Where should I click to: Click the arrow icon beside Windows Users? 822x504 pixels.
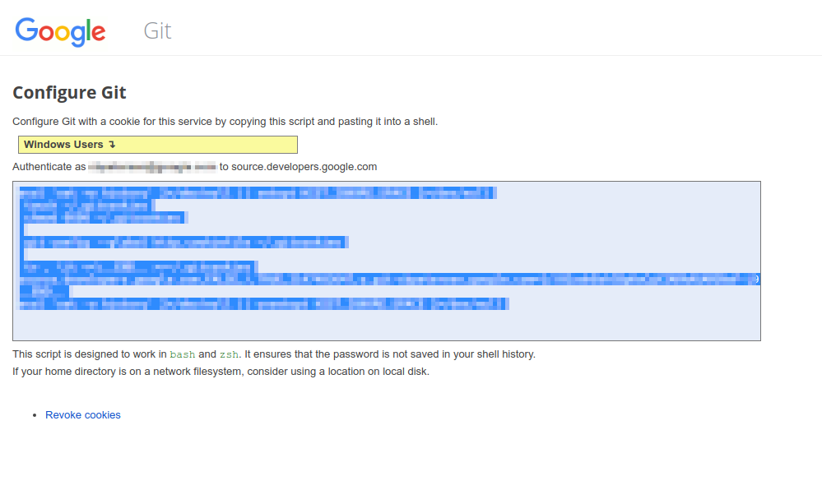pyautogui.click(x=112, y=145)
